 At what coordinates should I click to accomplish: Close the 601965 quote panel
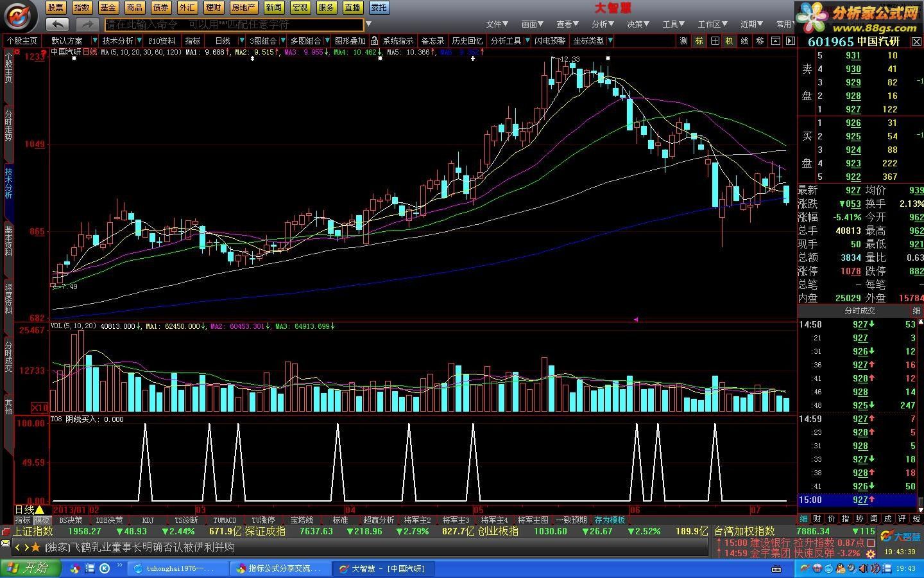pos(917,42)
